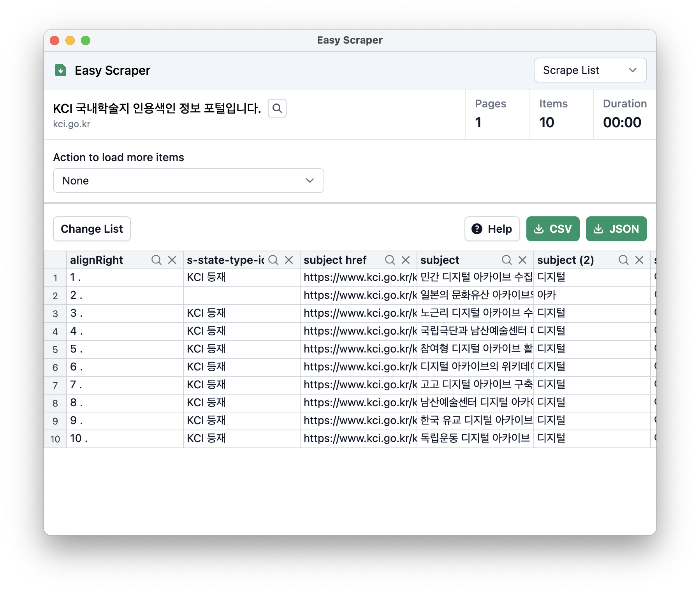The width and height of the screenshot is (700, 593).
Task: Export the table as CSV
Action: pos(553,229)
